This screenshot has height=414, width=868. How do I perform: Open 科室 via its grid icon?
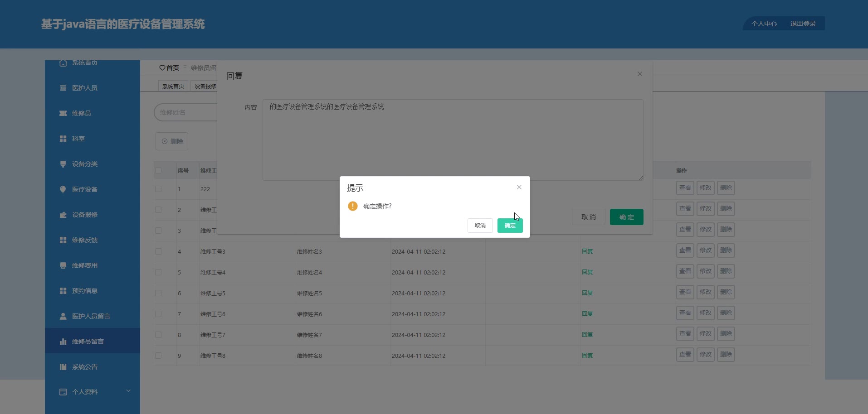pyautogui.click(x=63, y=139)
